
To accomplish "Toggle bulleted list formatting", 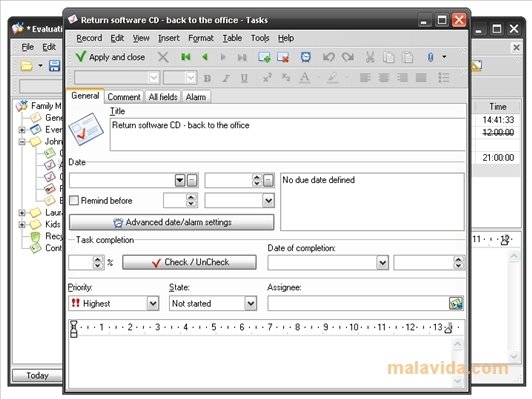I will pyautogui.click(x=444, y=78).
